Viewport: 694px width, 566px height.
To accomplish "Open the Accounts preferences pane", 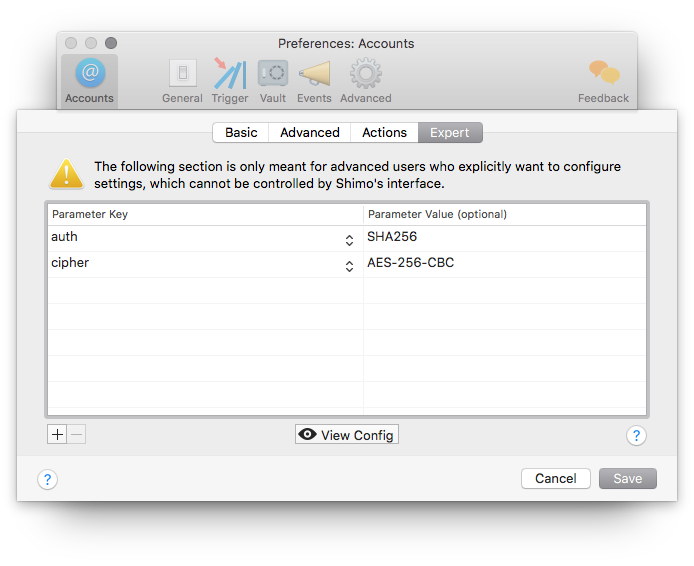I will (89, 80).
